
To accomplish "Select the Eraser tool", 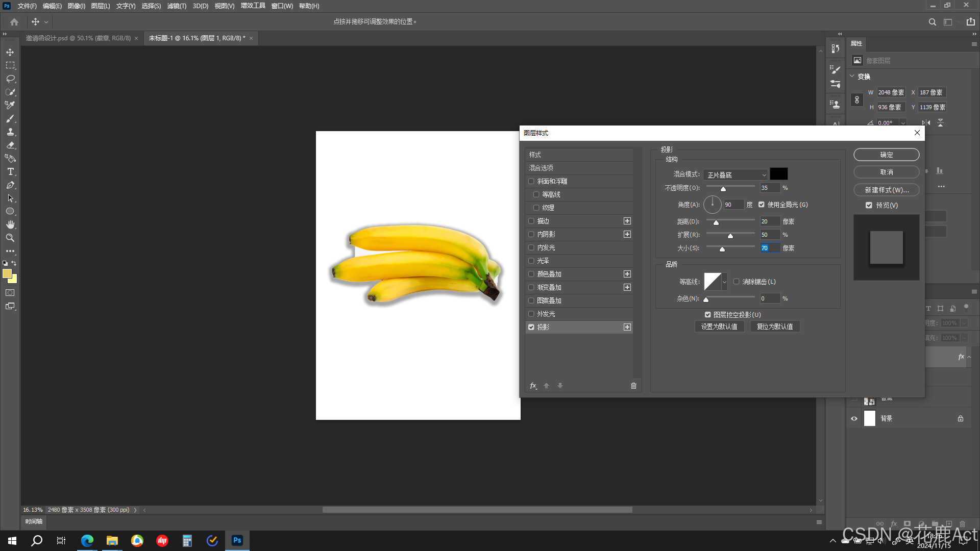I will 10,145.
